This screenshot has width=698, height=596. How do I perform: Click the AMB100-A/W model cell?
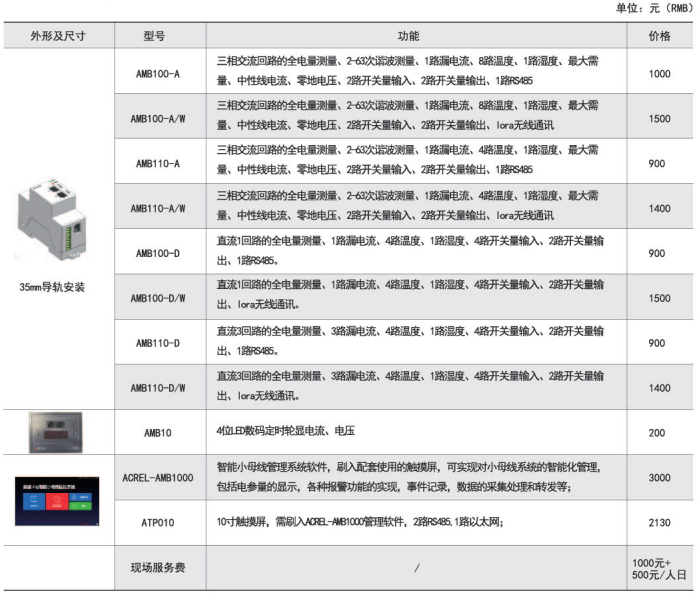tap(157, 118)
